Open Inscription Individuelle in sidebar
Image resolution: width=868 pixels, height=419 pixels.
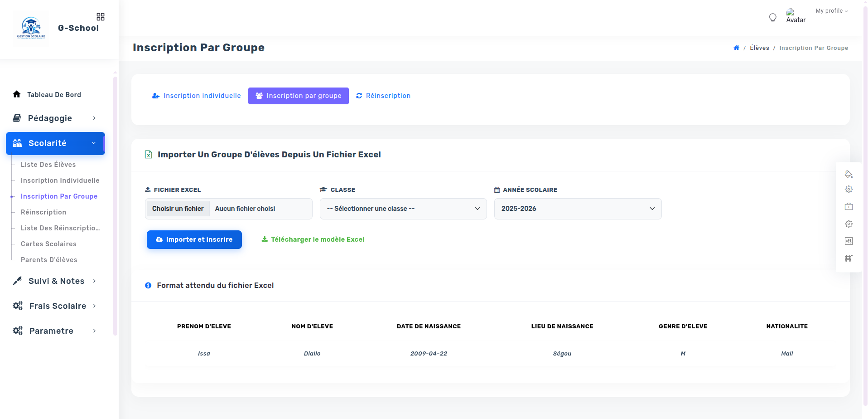coord(60,180)
